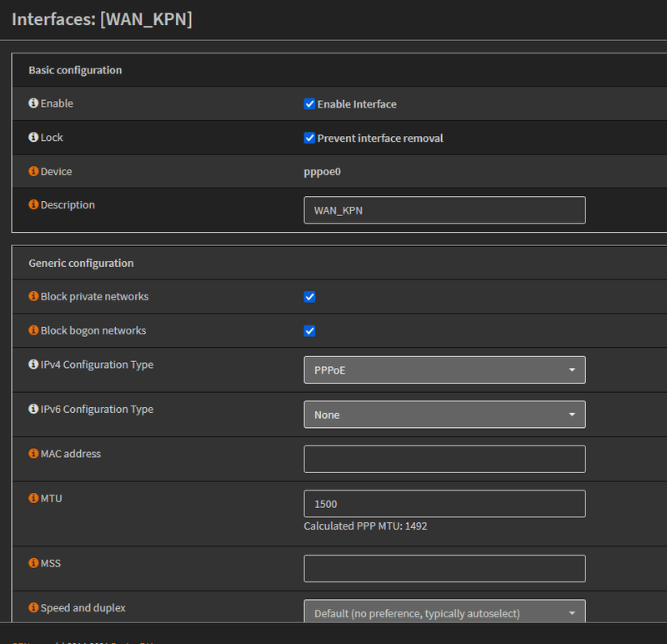Show help for IPv6 Configuration Type

click(33, 410)
